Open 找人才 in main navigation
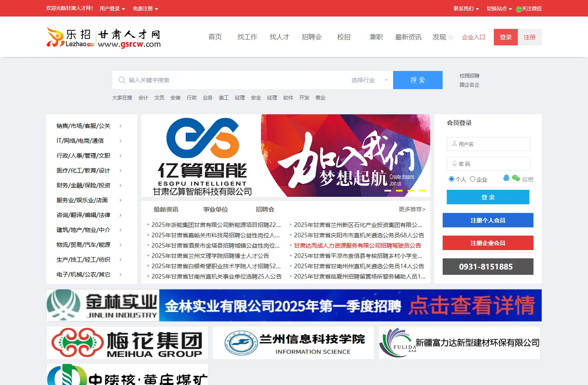The width and height of the screenshot is (588, 385). coord(280,37)
